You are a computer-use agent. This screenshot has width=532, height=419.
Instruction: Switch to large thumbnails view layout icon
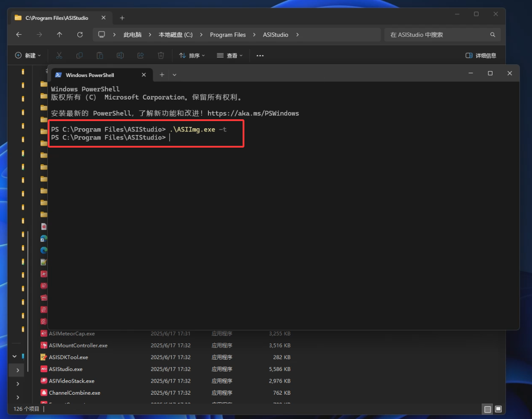pos(498,409)
